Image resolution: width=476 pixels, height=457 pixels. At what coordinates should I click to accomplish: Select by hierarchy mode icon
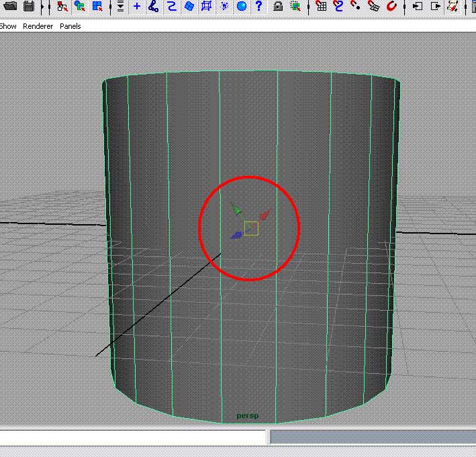point(62,7)
